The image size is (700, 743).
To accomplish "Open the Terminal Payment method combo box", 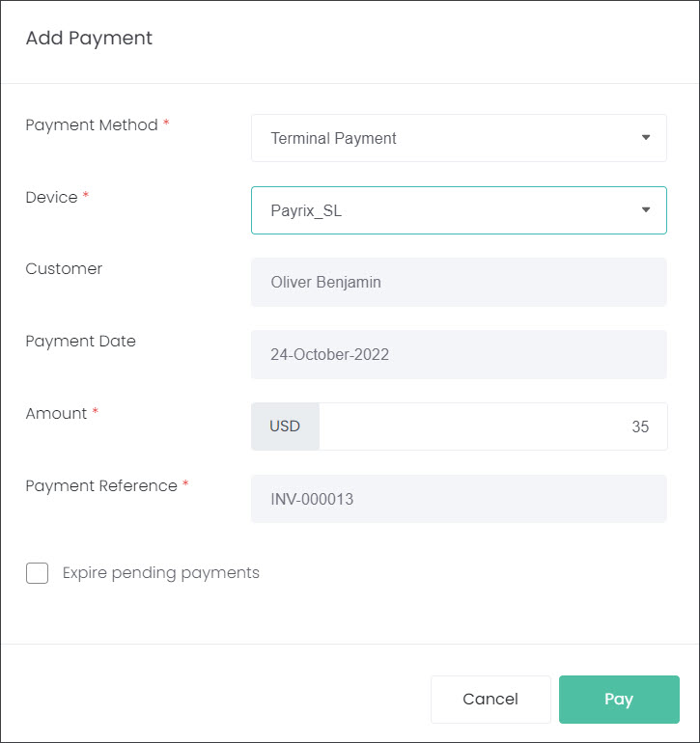I will pyautogui.click(x=459, y=138).
